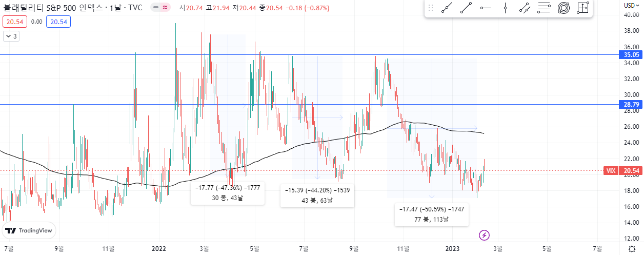
Task: Expand the collapsed 3 indicators legend
Action: [x=11, y=36]
